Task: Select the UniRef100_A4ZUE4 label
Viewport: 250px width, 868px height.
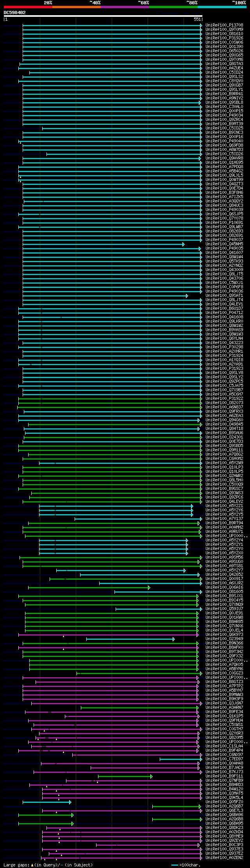Action: pyautogui.click(x=224, y=68)
